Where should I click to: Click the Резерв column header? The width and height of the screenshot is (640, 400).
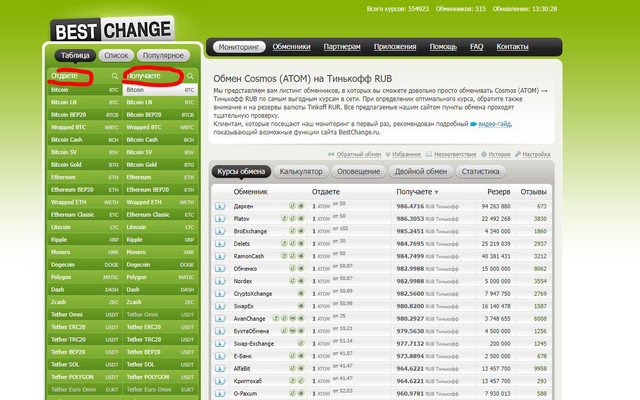click(x=498, y=192)
